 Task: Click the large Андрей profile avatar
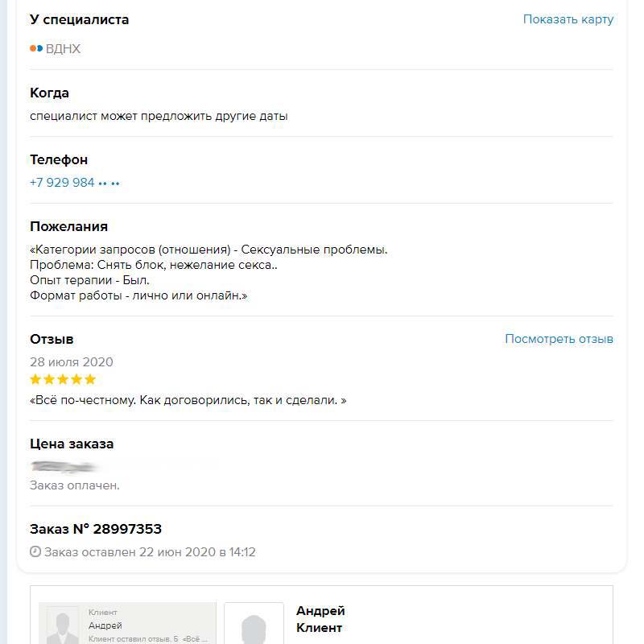[254, 625]
